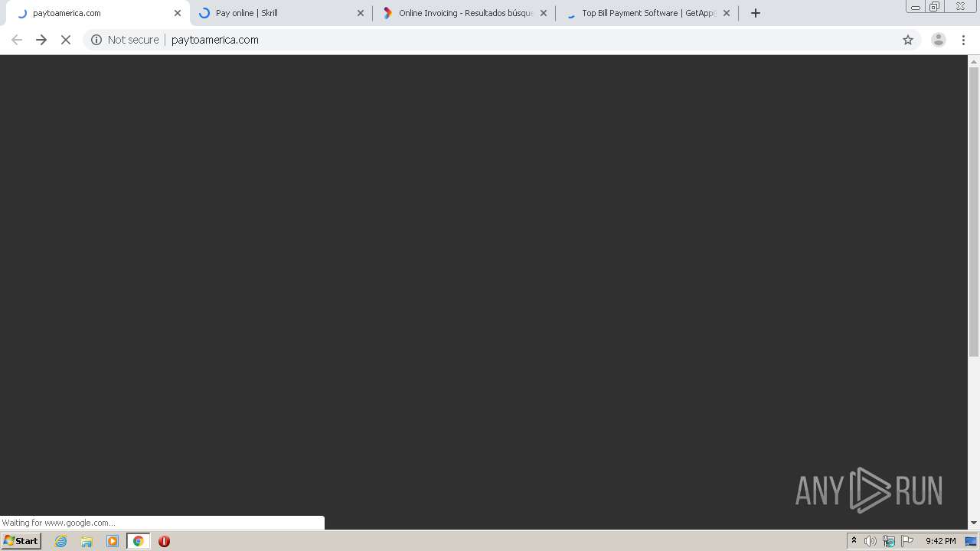Switch to the Pay online | Skrill tab

pos(279,13)
